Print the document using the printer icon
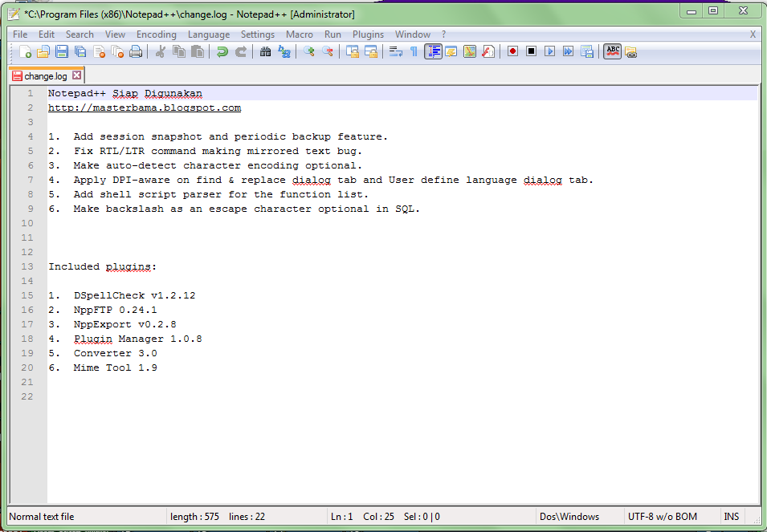Screen dimensions: 767x532 click(136, 51)
